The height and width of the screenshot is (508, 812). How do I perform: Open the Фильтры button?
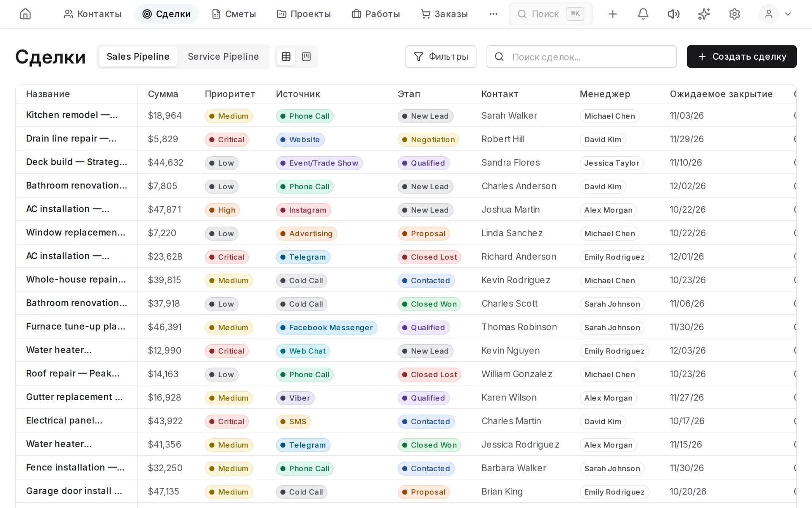coord(441,56)
